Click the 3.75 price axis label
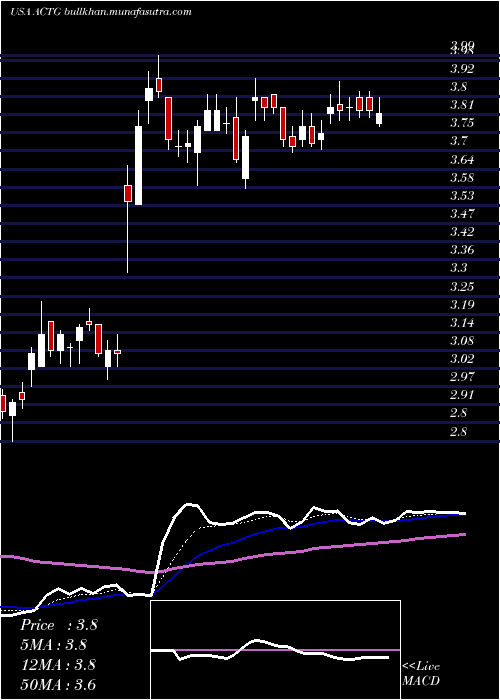Image resolution: width=500 pixels, height=700 pixels. click(462, 123)
